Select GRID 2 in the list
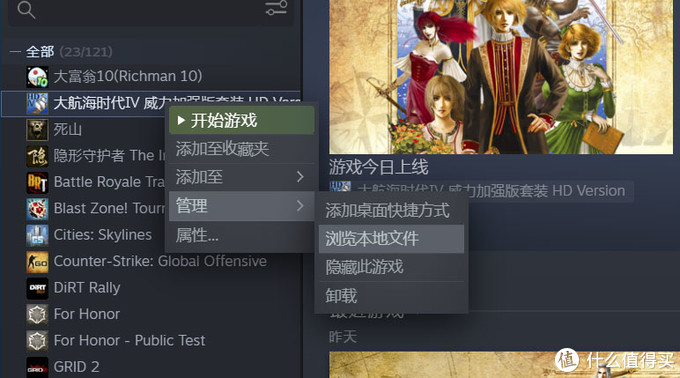This screenshot has height=378, width=680. pos(76,367)
